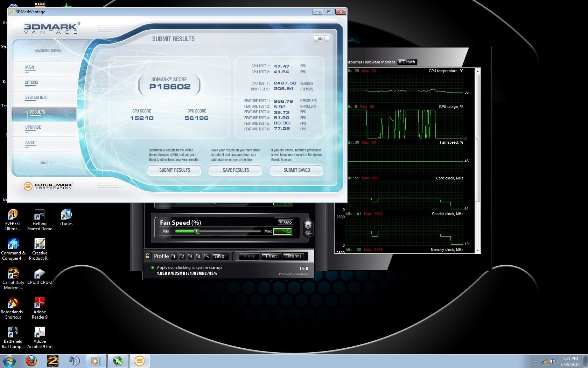588x368 pixels.
Task: Open Modern Warfare 2 taskbar icon
Action: click(x=53, y=361)
